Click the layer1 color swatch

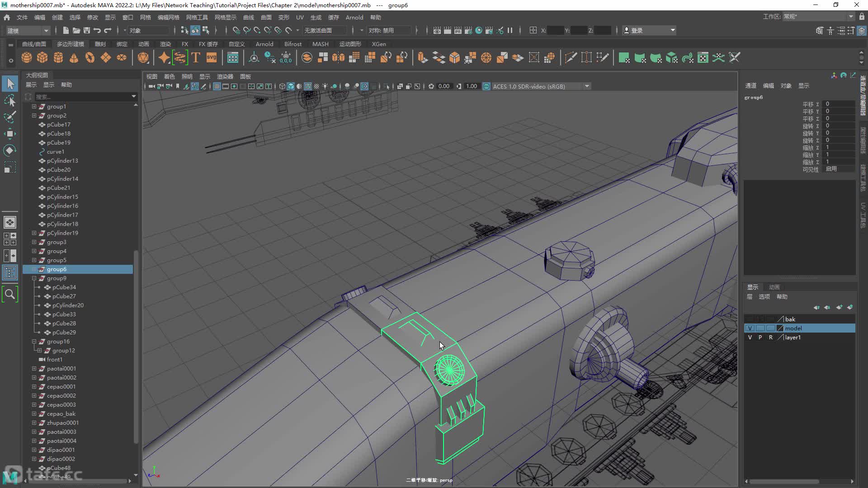click(780, 338)
